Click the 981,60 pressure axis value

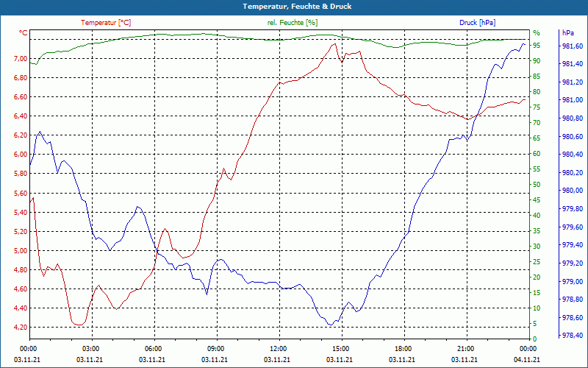pos(573,46)
